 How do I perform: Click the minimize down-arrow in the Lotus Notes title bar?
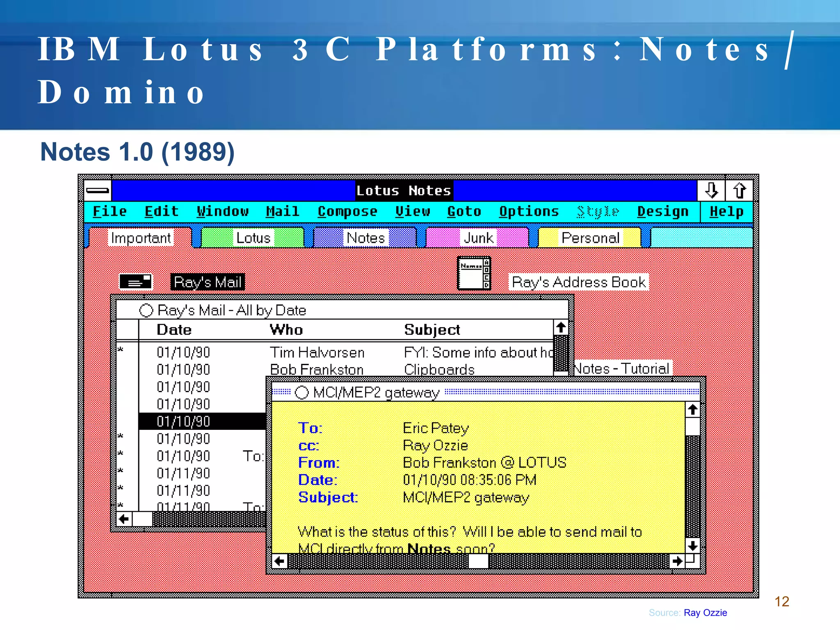(x=711, y=191)
